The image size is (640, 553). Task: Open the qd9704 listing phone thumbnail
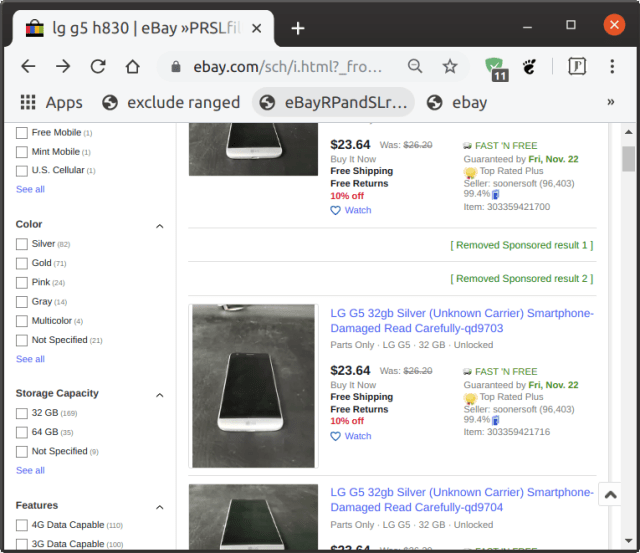[x=253, y=517]
